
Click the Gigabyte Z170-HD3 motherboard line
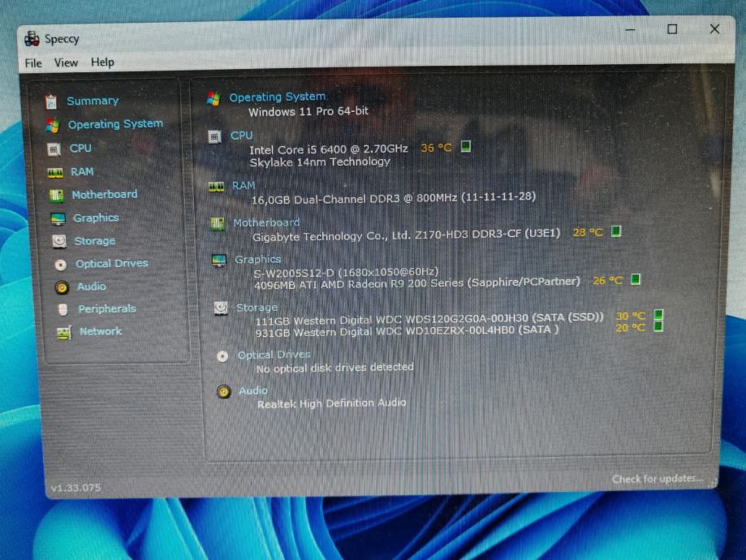tap(407, 235)
